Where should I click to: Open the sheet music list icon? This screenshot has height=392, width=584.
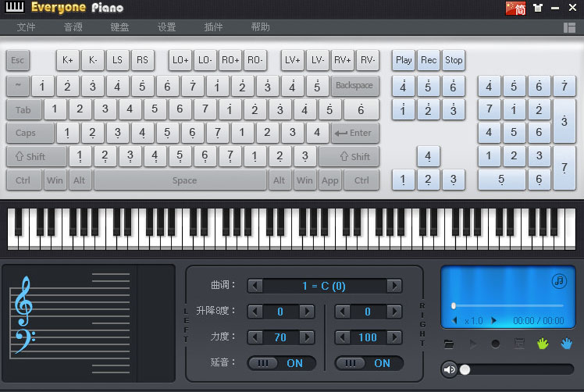519,344
